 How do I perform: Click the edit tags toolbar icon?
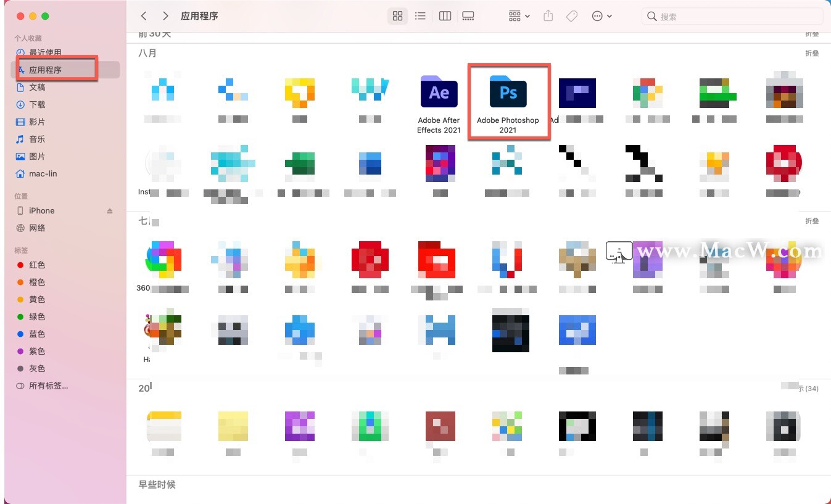[572, 16]
